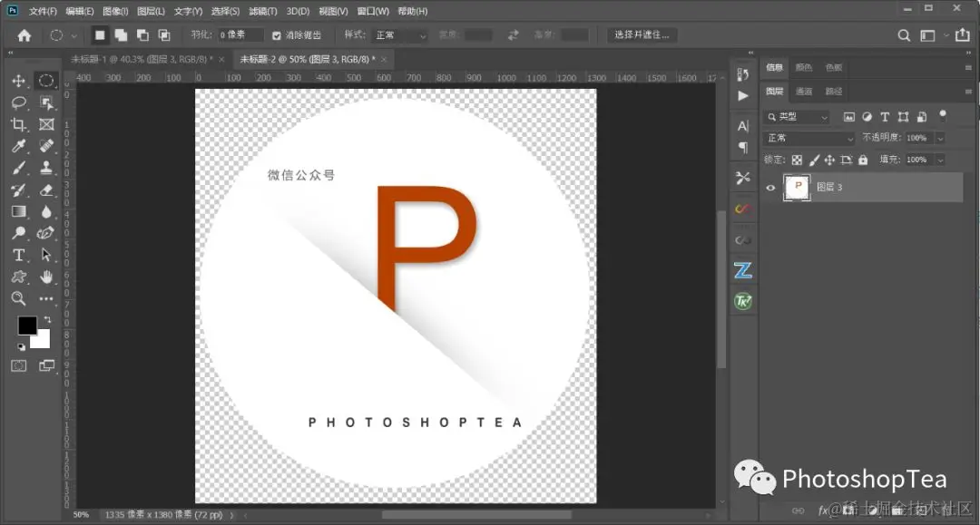Toggle visibility of 图层 3
980x525 pixels.
click(x=770, y=188)
